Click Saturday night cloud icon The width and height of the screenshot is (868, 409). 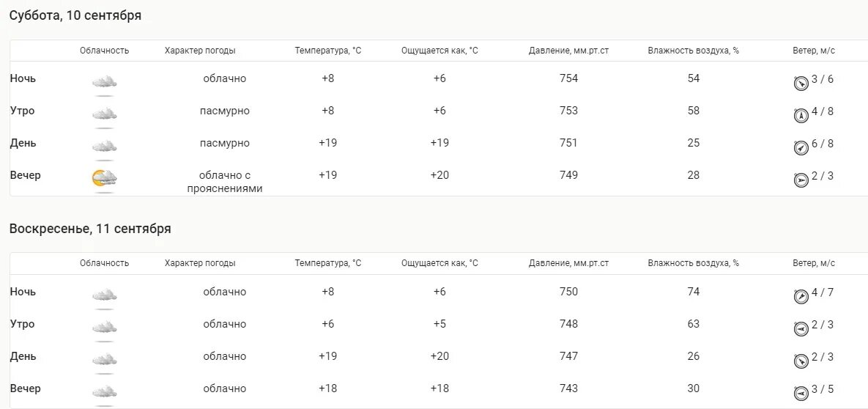[x=104, y=83]
